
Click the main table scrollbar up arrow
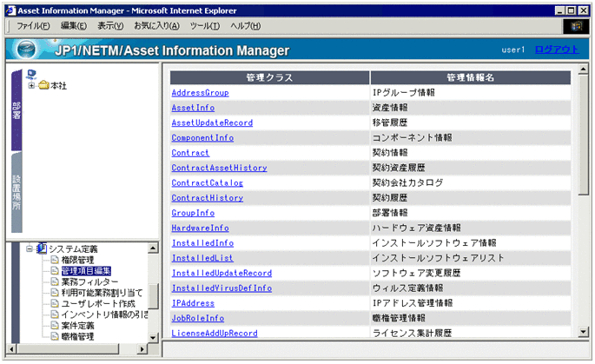tap(583, 69)
